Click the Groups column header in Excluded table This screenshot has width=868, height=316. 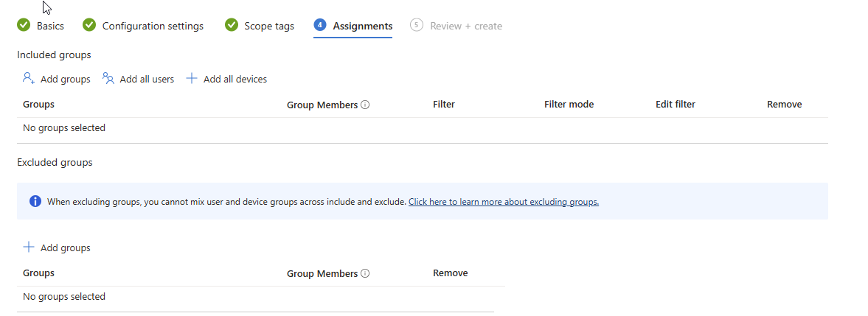(39, 273)
